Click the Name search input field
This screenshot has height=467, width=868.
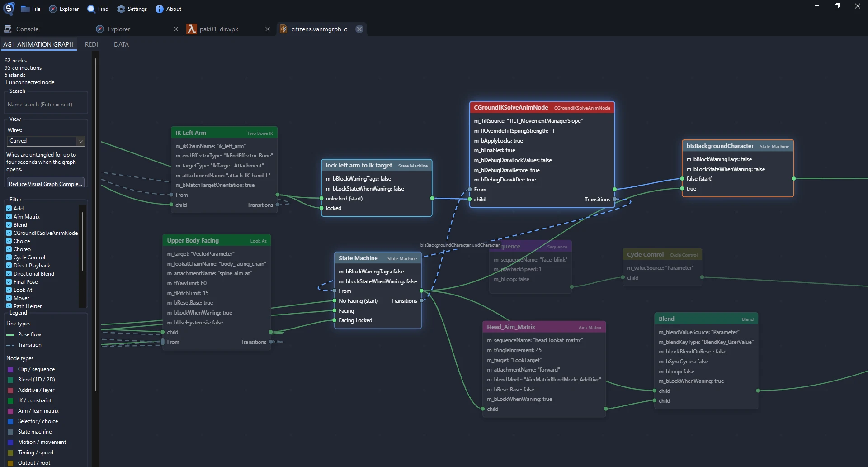pos(46,105)
